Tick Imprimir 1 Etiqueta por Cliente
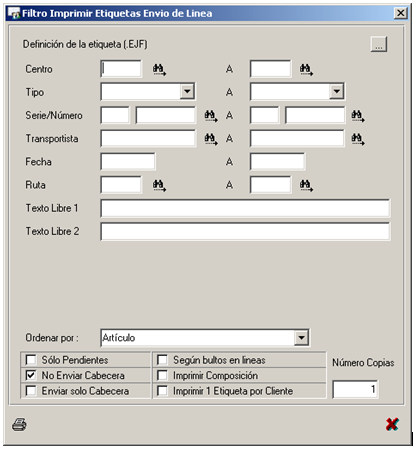 [x=162, y=391]
